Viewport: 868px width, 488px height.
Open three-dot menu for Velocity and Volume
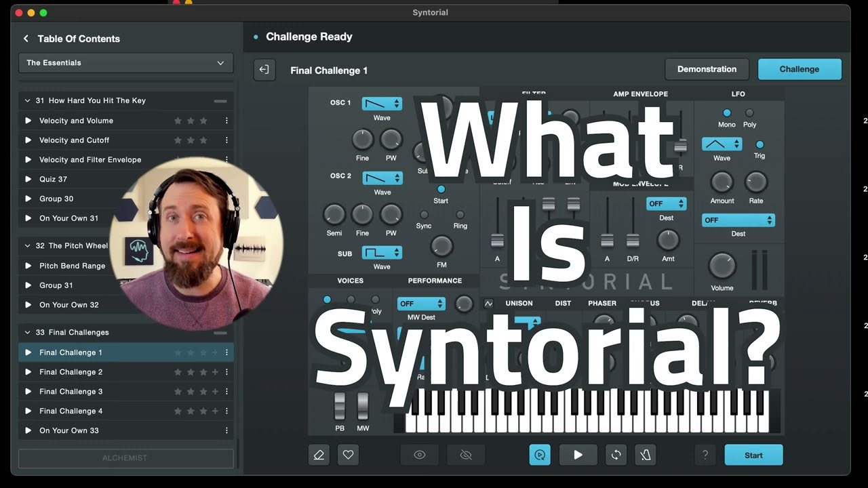point(226,121)
